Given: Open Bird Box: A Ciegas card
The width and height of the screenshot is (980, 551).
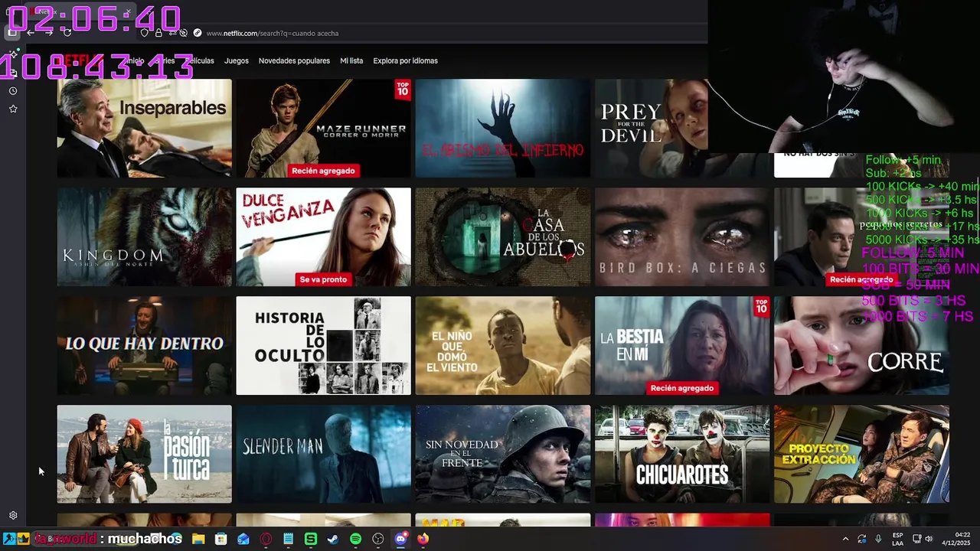Looking at the screenshot, I should (x=682, y=236).
